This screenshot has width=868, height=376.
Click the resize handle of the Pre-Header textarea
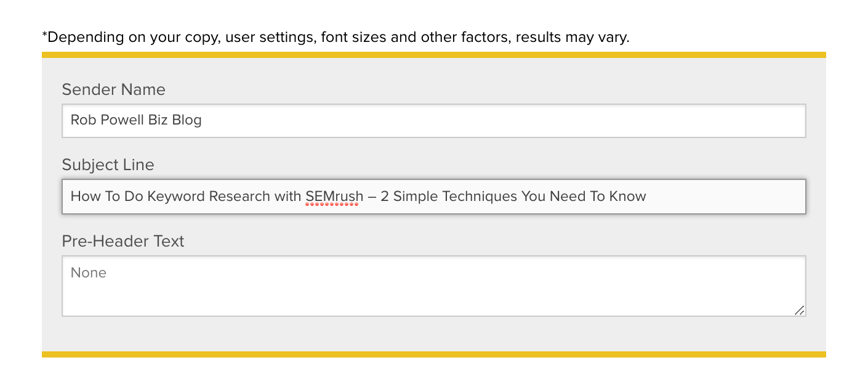coord(798,312)
